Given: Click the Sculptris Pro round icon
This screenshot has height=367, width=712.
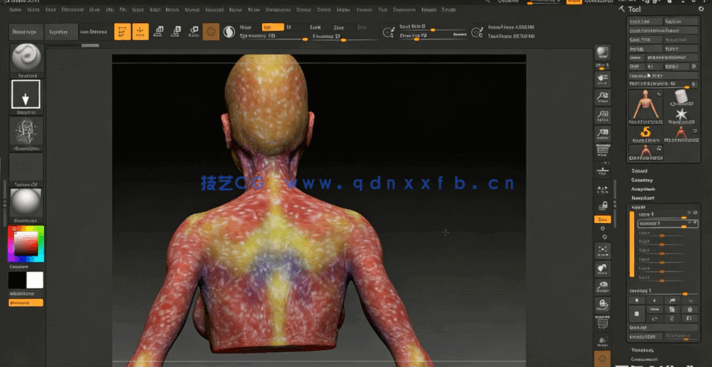Looking at the screenshot, I should tap(229, 32).
